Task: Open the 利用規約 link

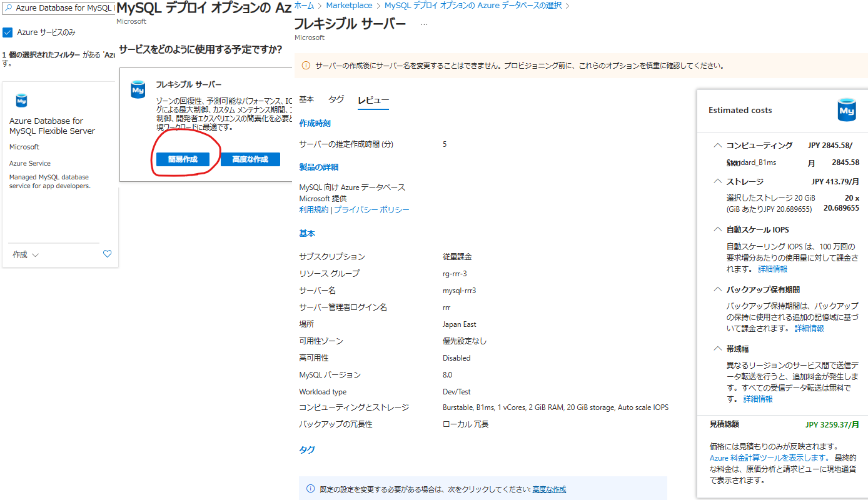Action: click(x=314, y=210)
